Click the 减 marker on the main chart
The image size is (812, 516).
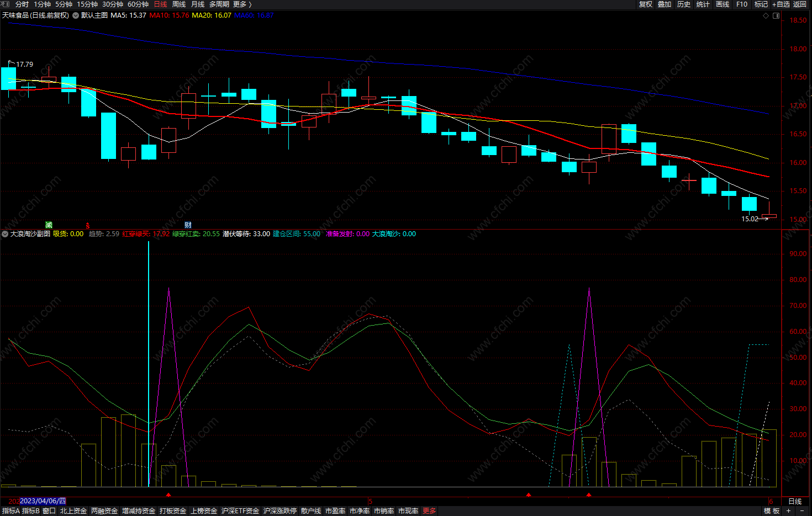click(x=49, y=225)
